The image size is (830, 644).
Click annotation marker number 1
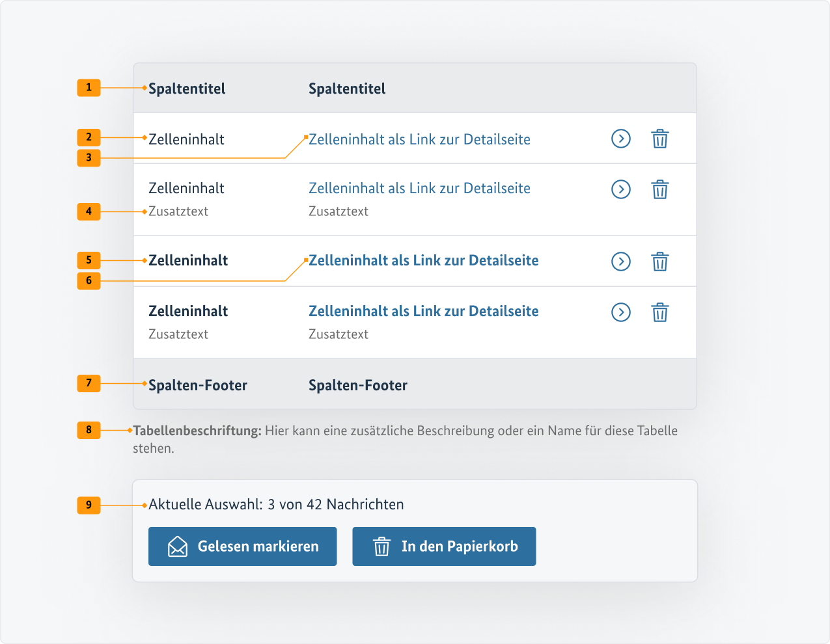point(89,88)
